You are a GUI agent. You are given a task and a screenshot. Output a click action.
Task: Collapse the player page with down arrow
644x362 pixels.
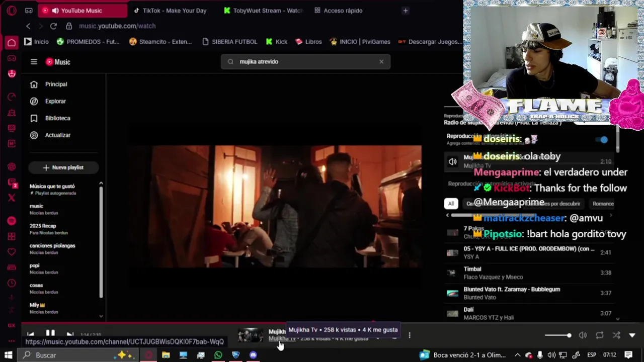632,335
